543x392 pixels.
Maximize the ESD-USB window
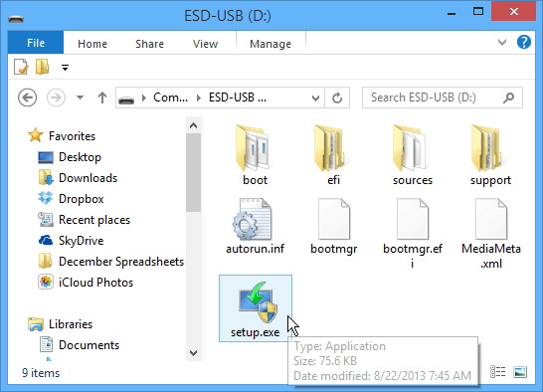coord(478,12)
